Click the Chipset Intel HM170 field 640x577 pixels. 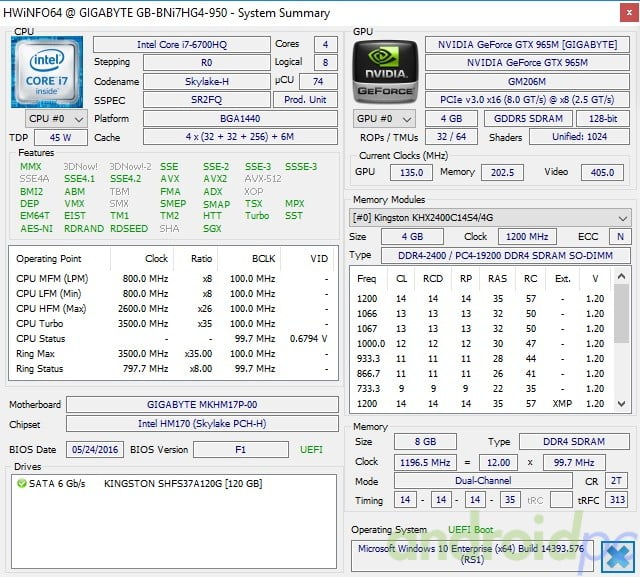[202, 424]
